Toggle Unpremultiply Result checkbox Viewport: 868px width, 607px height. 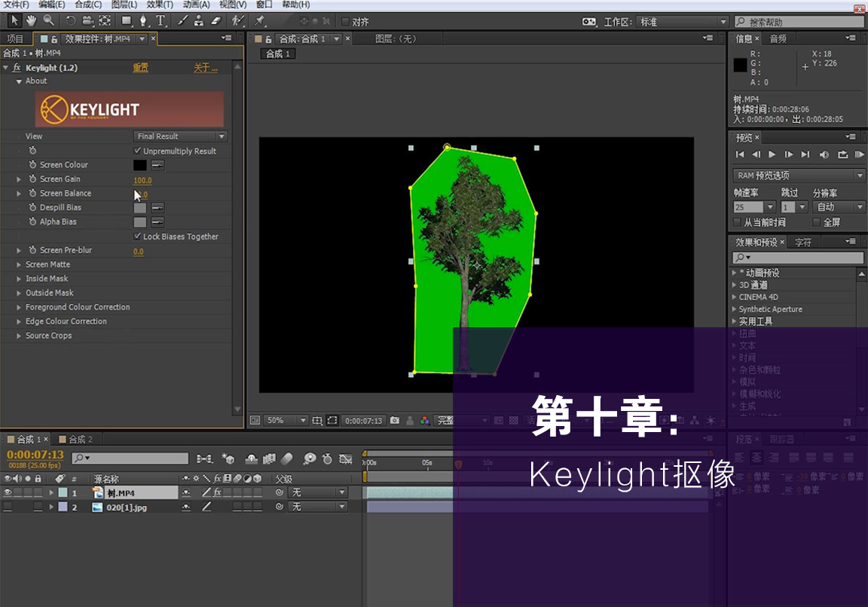(x=137, y=151)
